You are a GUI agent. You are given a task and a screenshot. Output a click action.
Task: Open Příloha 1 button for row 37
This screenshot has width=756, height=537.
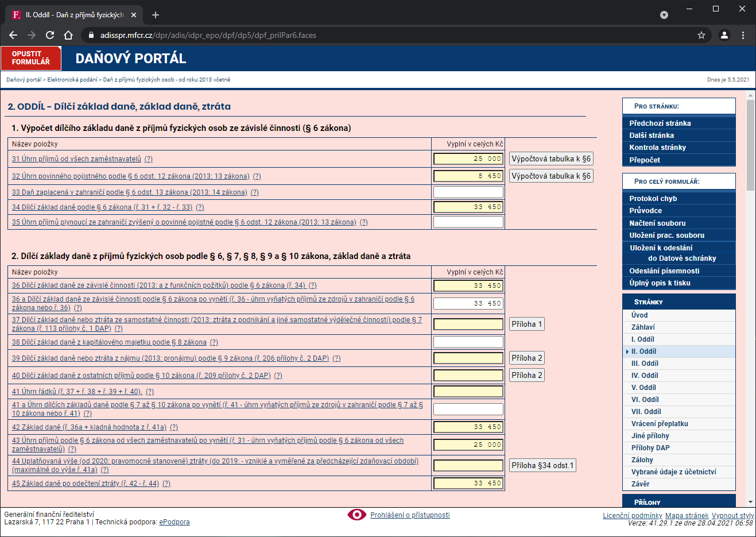pyautogui.click(x=527, y=324)
